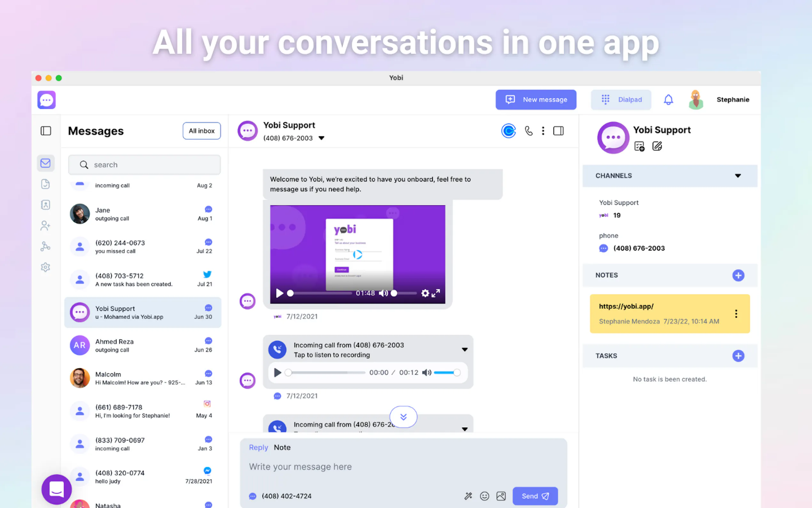Viewport: 812px width, 508px height.
Task: Click the call phone icon in conversation header
Action: tap(529, 131)
